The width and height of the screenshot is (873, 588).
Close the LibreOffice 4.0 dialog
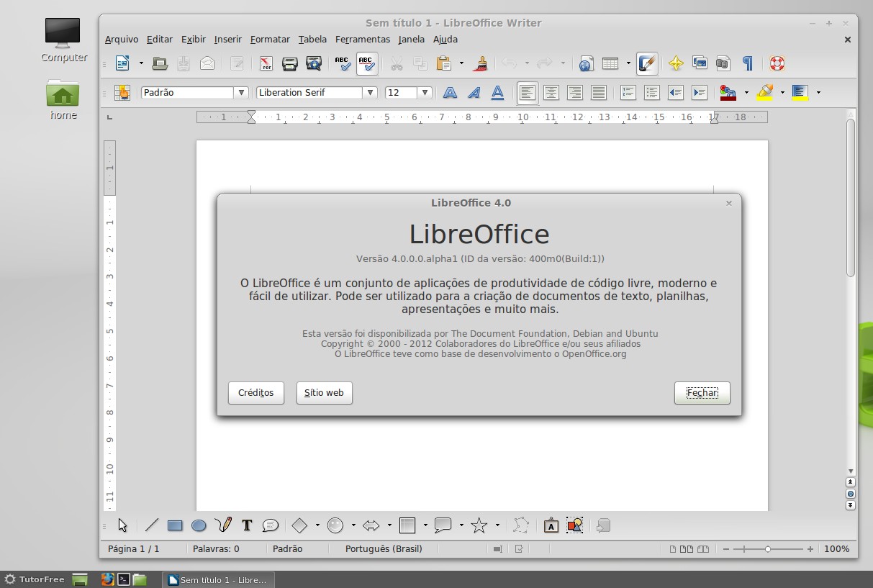(728, 204)
